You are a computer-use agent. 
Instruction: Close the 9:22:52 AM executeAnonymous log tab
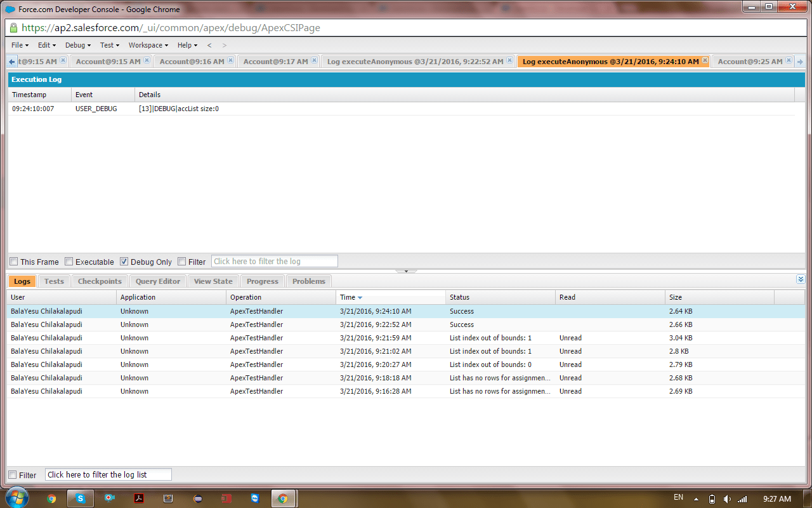[x=509, y=60]
